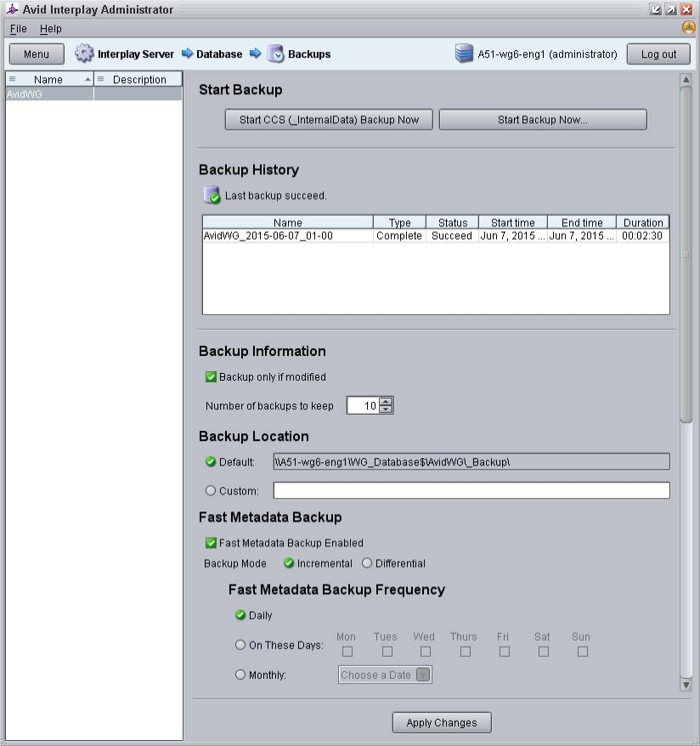Click the orange Avid logo icon below window controls
Image resolution: width=700 pixels, height=746 pixels.
point(688,27)
